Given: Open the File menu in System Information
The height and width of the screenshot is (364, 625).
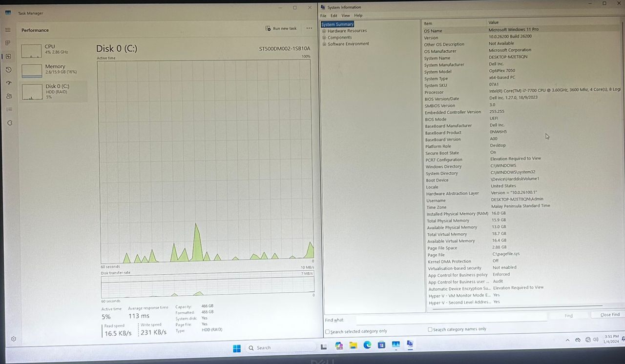Looking at the screenshot, I should tap(323, 16).
